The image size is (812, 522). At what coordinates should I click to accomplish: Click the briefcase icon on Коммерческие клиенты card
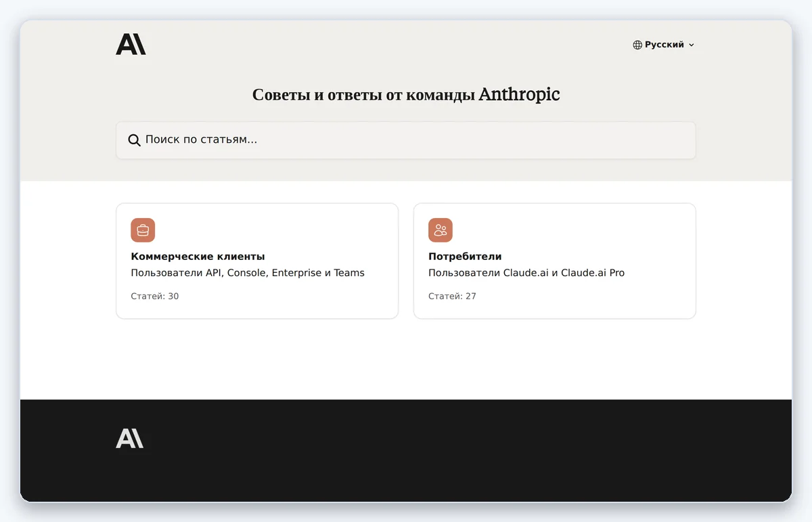pos(143,230)
